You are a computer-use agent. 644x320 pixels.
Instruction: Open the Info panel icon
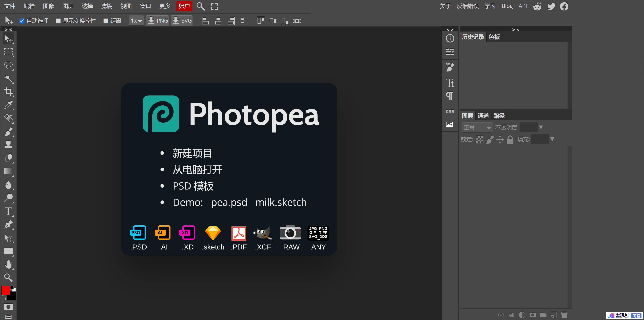(450, 38)
